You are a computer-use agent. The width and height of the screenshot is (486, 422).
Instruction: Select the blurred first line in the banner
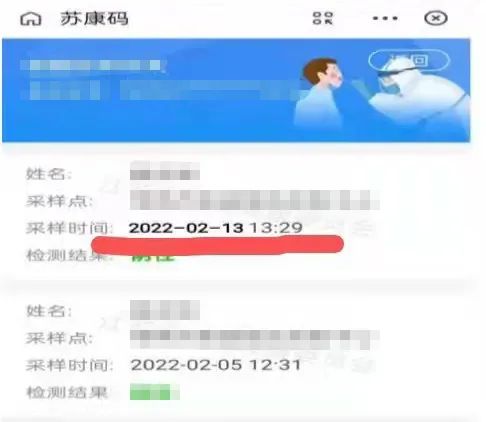pyautogui.click(x=93, y=65)
